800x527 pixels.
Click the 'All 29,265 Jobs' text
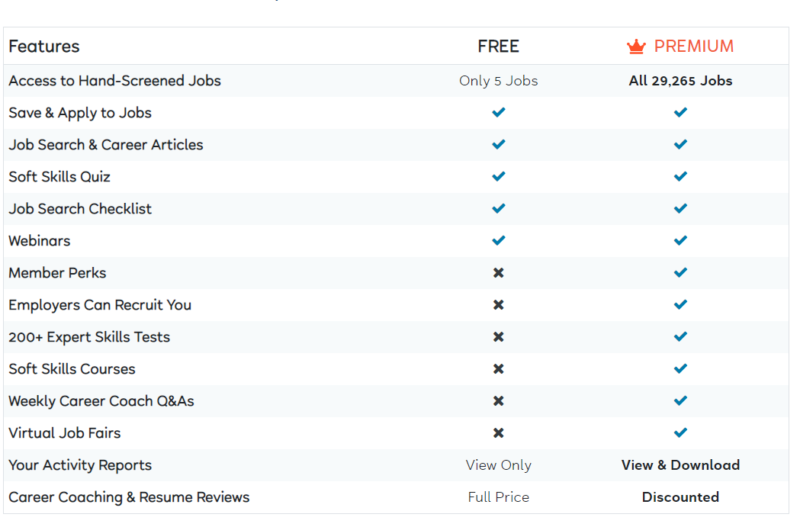[680, 81]
